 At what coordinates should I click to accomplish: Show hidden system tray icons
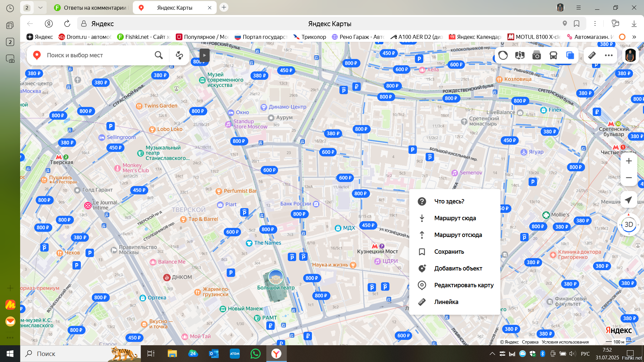click(492, 354)
